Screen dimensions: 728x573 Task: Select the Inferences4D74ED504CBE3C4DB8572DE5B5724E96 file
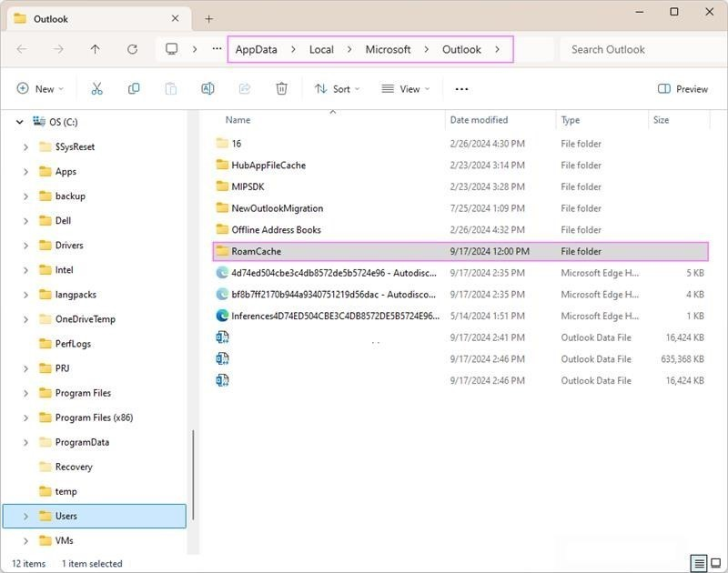tap(460, 316)
